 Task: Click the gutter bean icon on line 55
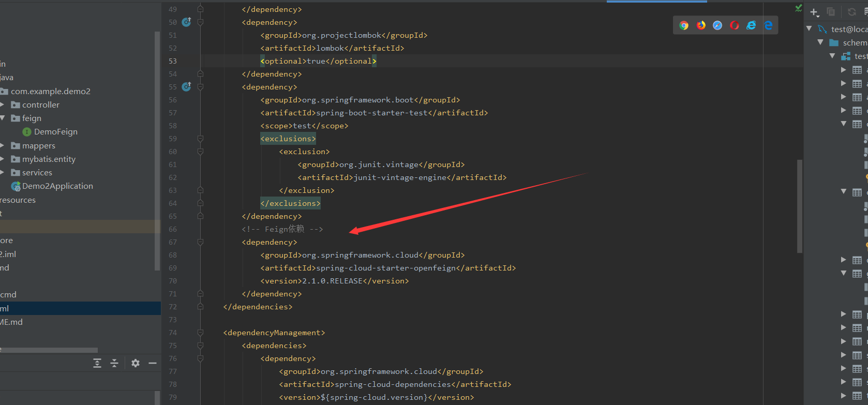pos(186,86)
